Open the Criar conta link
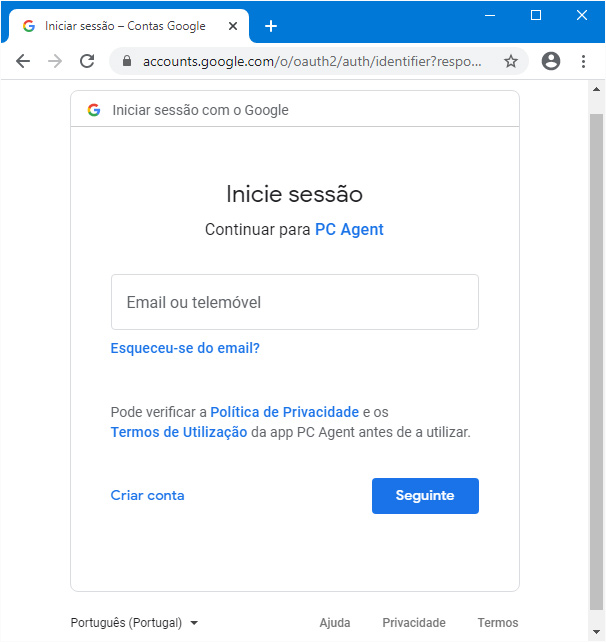Screen dimensions: 606x642 [x=147, y=495]
